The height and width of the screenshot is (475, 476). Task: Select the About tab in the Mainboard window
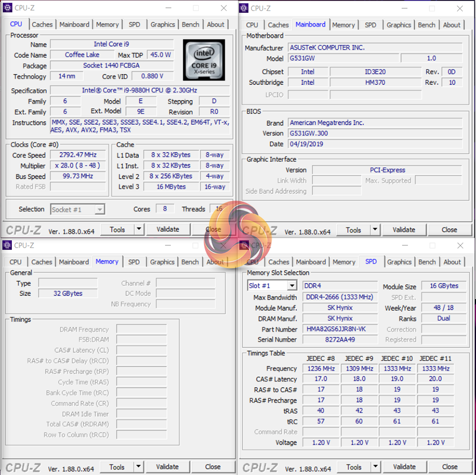452,25
